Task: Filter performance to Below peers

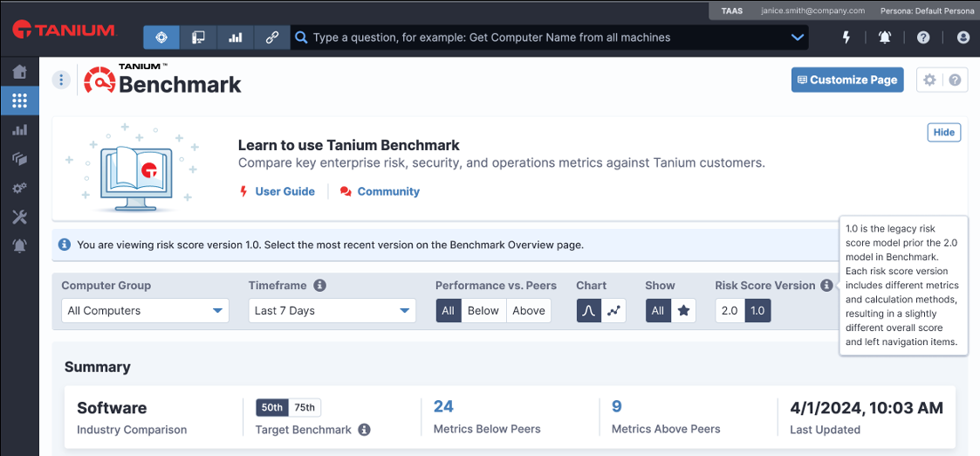Action: 483,311
